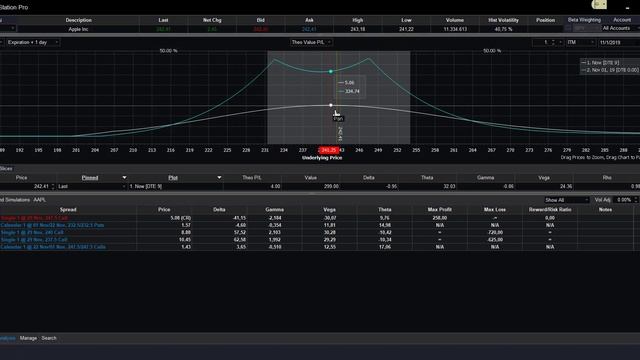
Task: Switch to the Analyze tab
Action: (7, 338)
